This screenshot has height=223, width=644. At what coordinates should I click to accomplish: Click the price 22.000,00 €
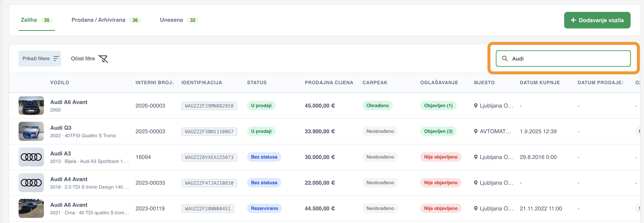320,183
